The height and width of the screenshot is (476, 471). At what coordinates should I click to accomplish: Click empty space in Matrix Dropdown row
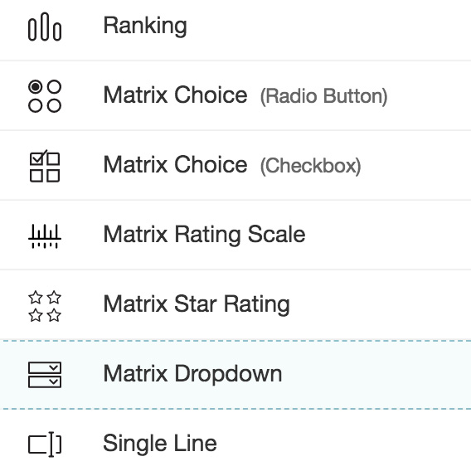coord(376,375)
